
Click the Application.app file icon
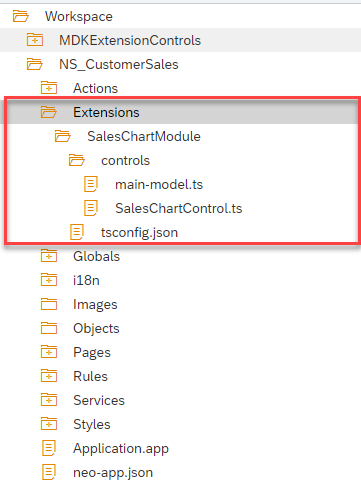click(x=49, y=448)
